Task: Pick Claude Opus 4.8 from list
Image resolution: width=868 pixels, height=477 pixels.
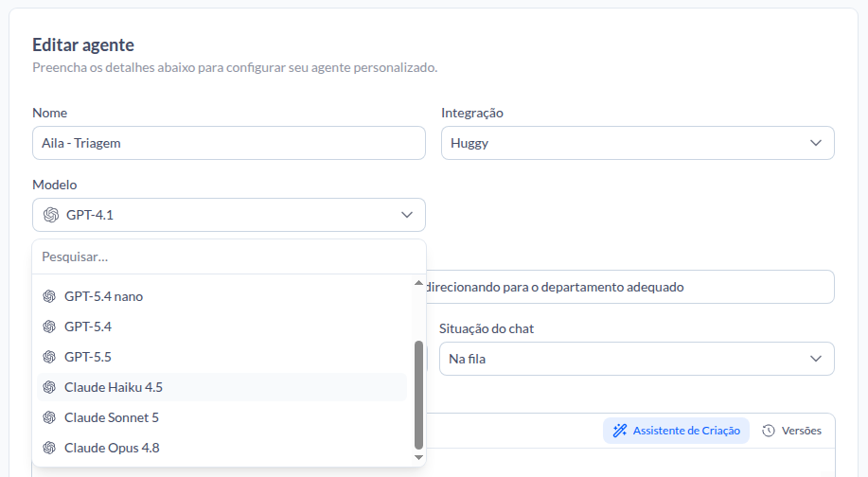Action: 222,448
